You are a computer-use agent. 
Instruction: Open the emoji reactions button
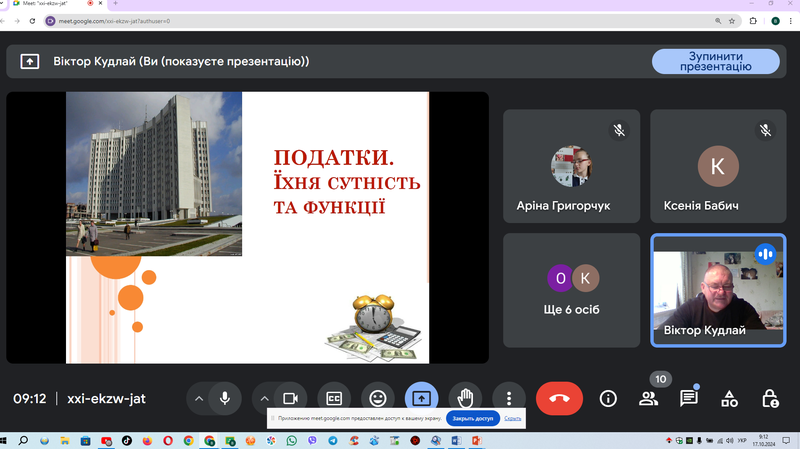coord(378,398)
